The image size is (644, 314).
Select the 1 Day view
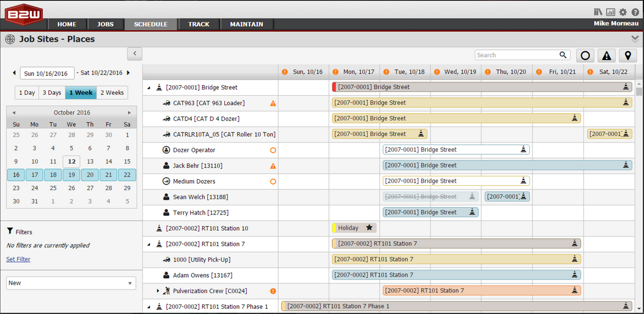click(27, 93)
